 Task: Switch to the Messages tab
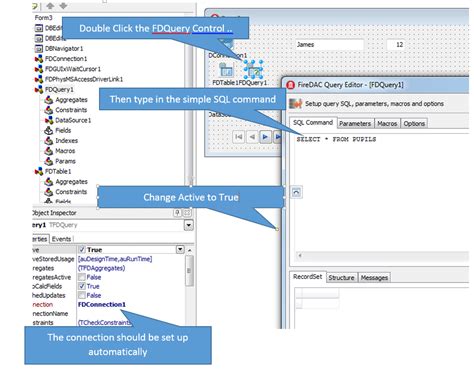click(x=374, y=278)
